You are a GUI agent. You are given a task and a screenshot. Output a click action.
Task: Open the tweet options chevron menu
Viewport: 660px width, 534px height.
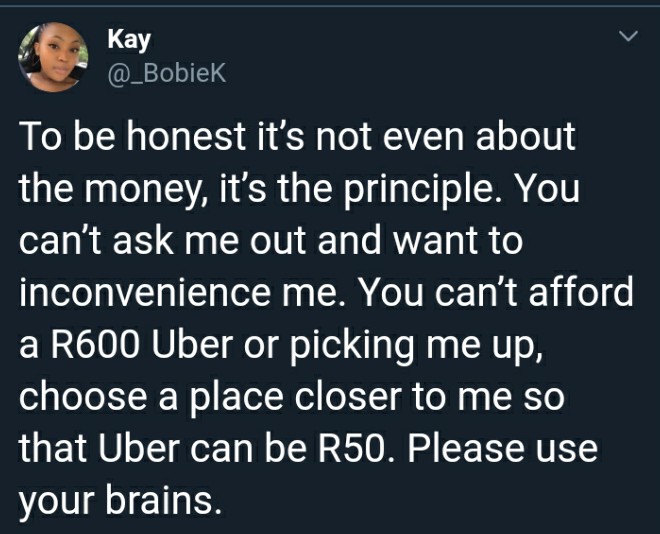point(628,36)
